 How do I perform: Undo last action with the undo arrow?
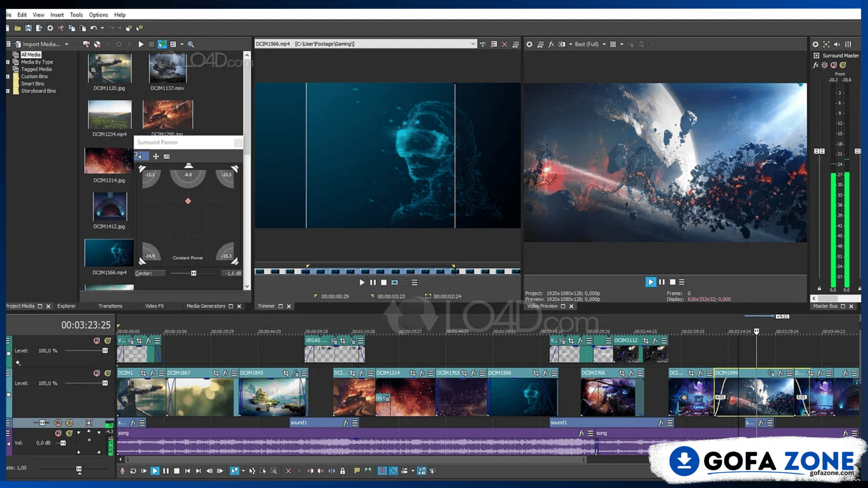tap(93, 28)
